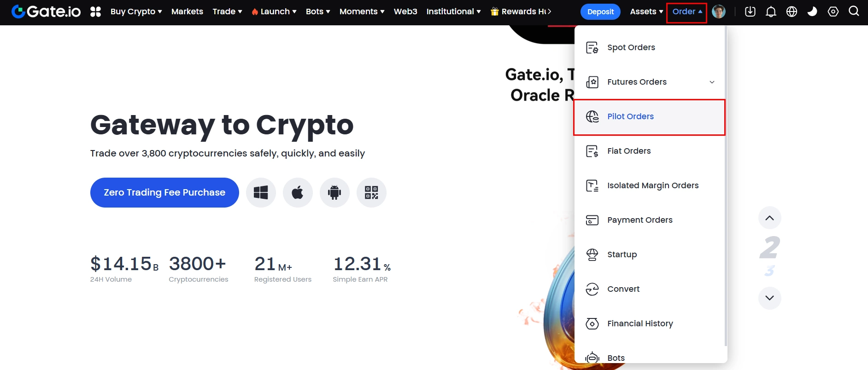Click the Startup parachute icon
The image size is (868, 370).
tap(592, 254)
